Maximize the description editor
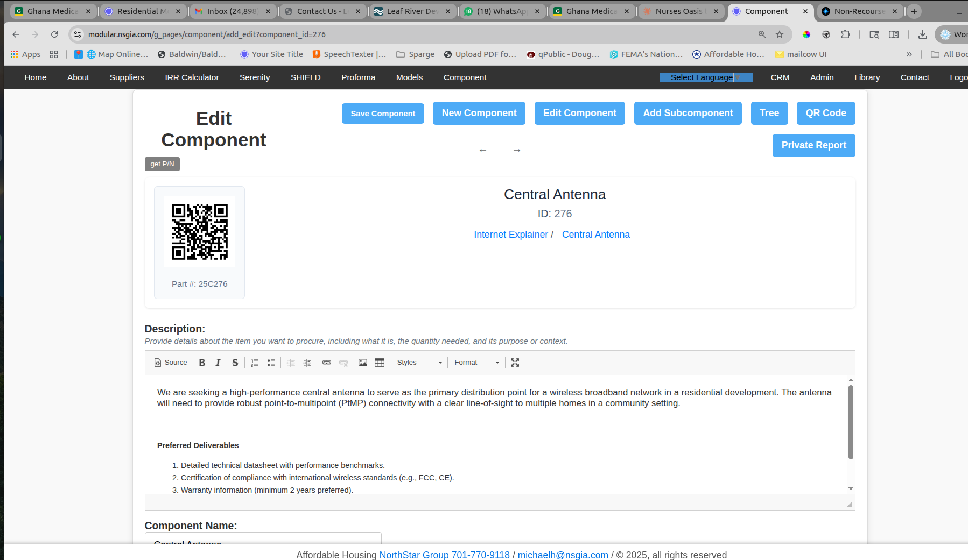This screenshot has width=968, height=560. [515, 363]
